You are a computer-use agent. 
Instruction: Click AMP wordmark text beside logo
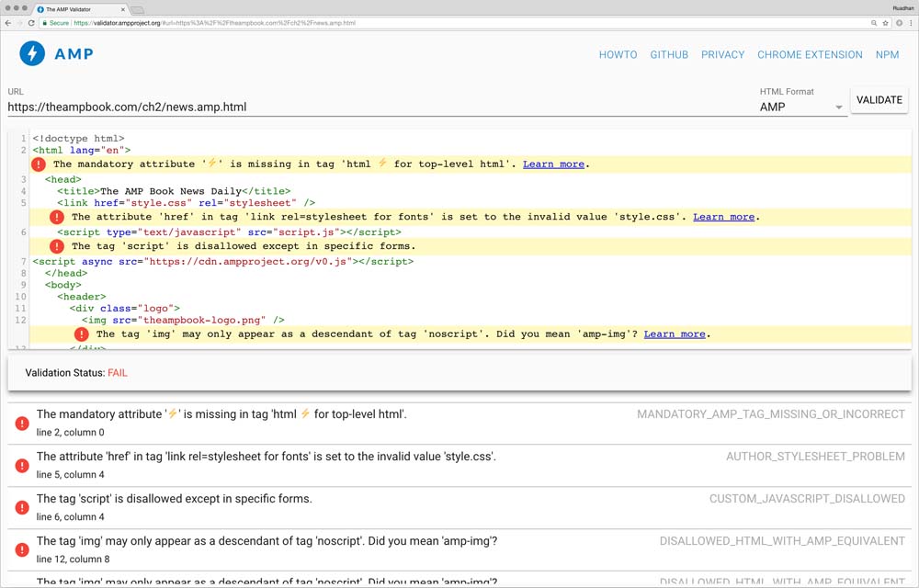pos(74,54)
